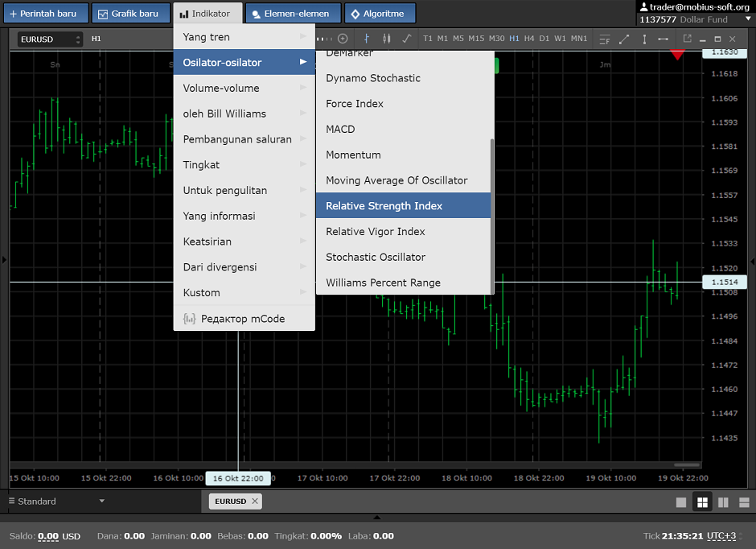Select the H1 timeframe
This screenshot has height=549, width=756.
click(515, 39)
